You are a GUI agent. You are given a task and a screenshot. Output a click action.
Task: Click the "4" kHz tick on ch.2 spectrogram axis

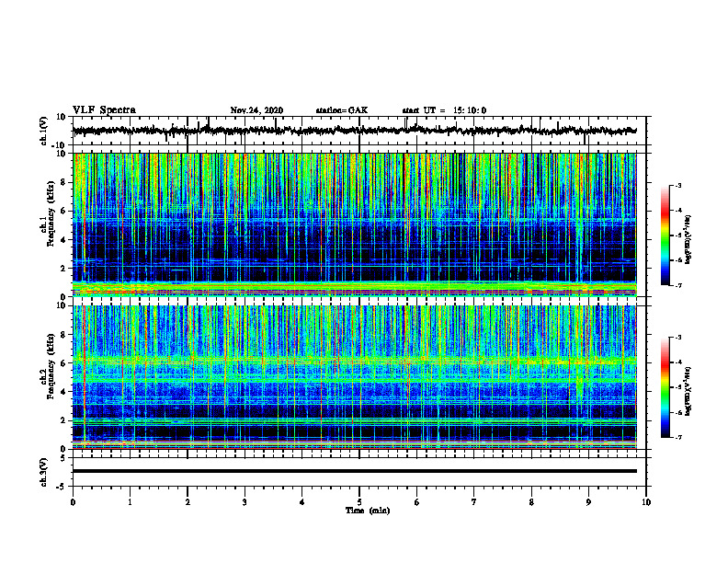pos(63,392)
